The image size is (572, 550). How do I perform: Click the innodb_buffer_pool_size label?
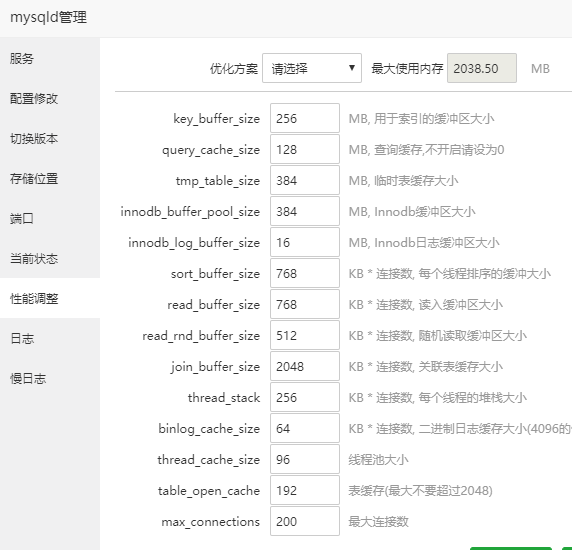[x=190, y=212]
